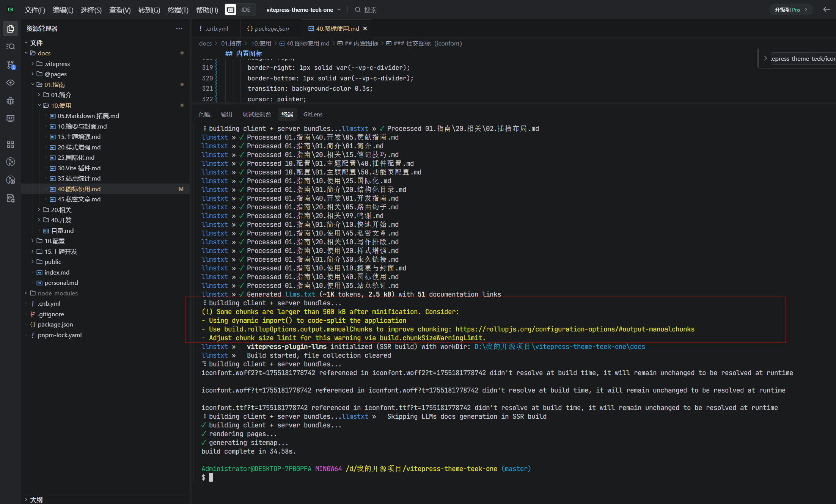
Task: Click the explorer more actions ellipsis
Action: pyautogui.click(x=179, y=28)
